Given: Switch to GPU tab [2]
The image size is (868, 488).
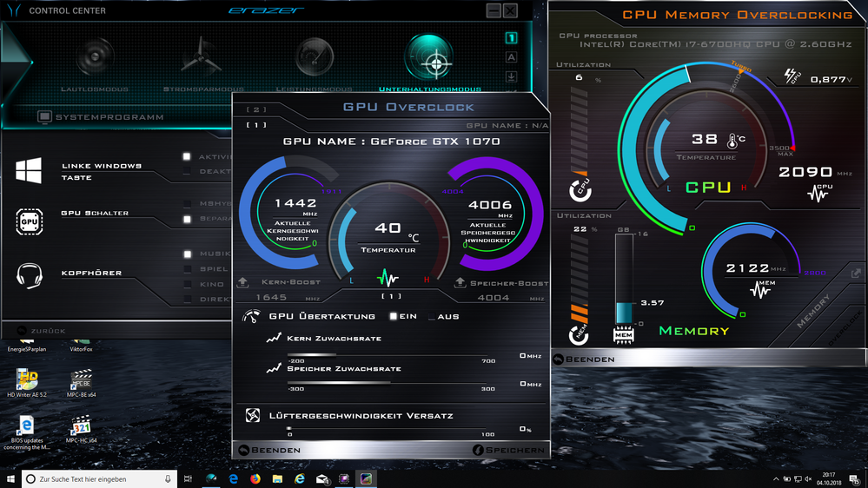Looking at the screenshot, I should pos(256,109).
